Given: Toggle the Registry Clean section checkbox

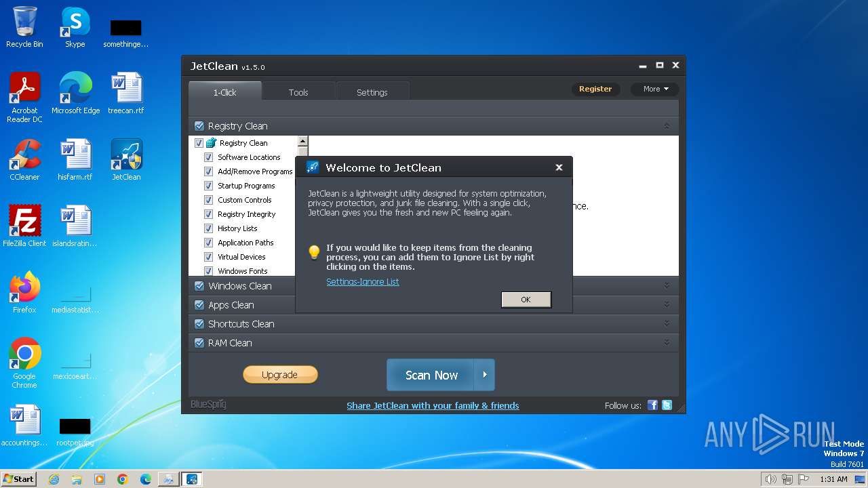Looking at the screenshot, I should 199,125.
